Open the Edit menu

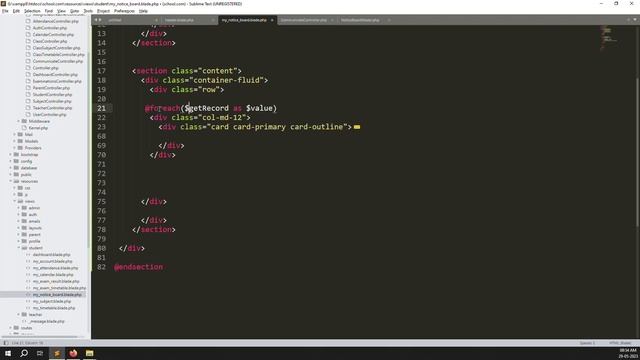pyautogui.click(x=16, y=11)
